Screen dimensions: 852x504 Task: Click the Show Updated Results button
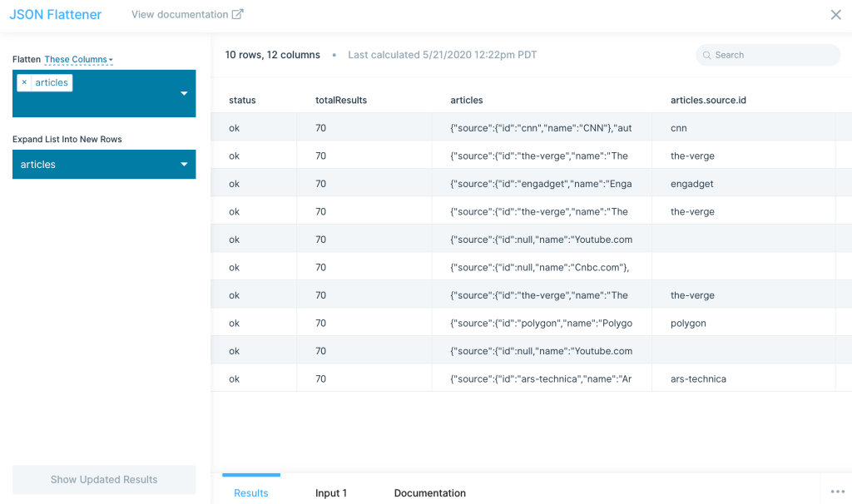pyautogui.click(x=104, y=480)
